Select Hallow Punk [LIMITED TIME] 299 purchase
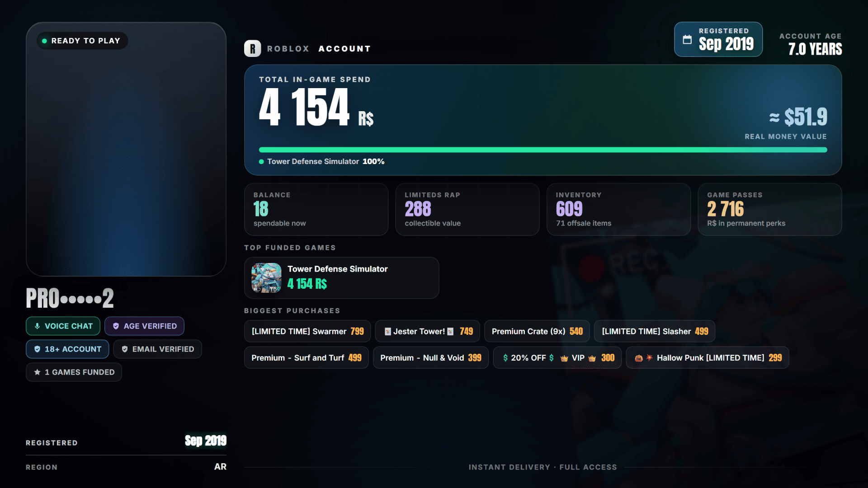This screenshot has width=868, height=488. click(708, 357)
